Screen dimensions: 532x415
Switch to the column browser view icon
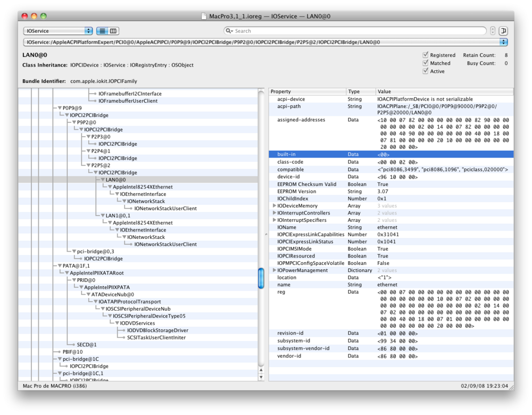coord(113,31)
